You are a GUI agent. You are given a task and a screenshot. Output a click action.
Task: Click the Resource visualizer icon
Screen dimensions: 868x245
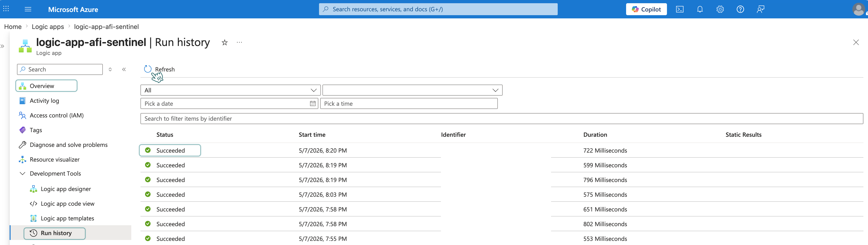coord(22,159)
